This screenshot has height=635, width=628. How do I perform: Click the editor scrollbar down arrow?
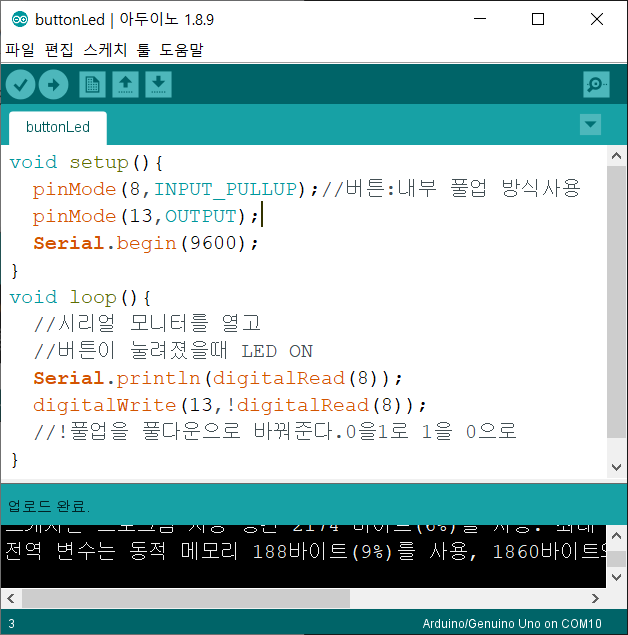617,467
